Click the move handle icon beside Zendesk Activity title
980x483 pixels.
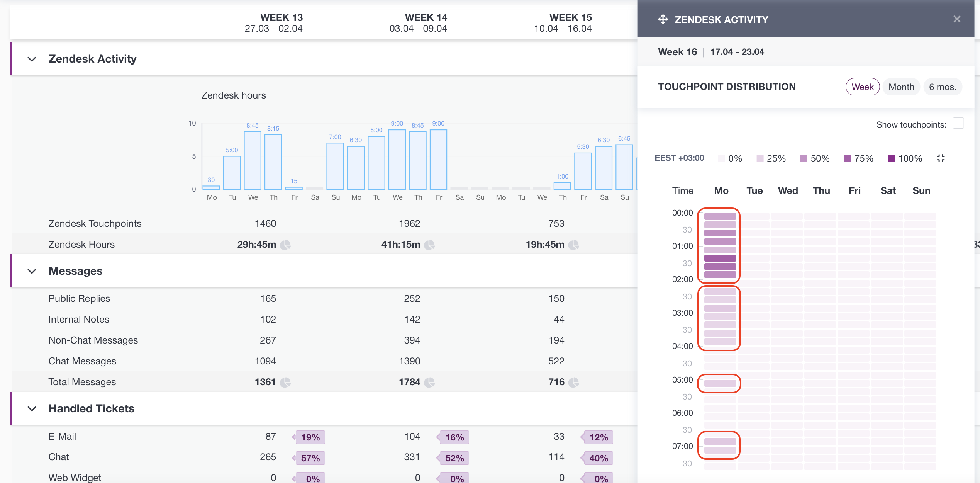tap(663, 19)
